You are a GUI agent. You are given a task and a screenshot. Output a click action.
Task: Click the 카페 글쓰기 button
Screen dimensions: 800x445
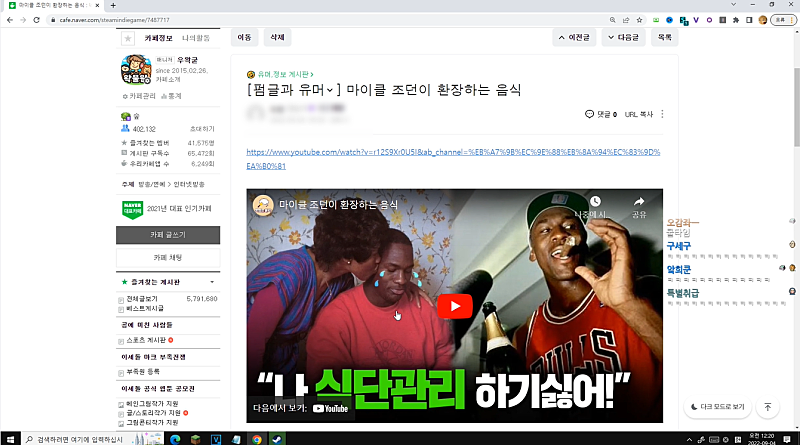(168, 235)
